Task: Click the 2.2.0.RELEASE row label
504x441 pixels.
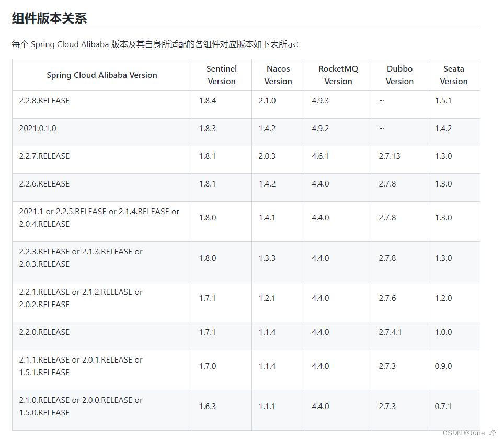Action: coord(44,332)
